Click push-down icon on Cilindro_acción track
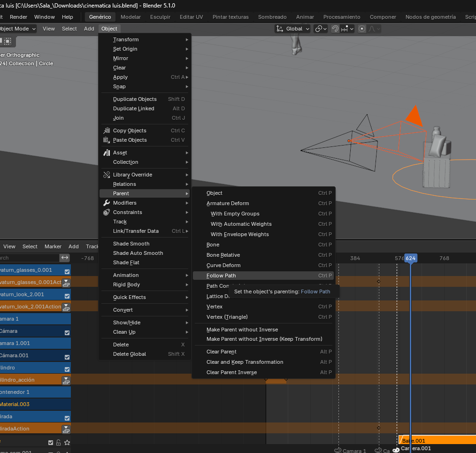Viewport: 476px width, 453px height. 66,380
